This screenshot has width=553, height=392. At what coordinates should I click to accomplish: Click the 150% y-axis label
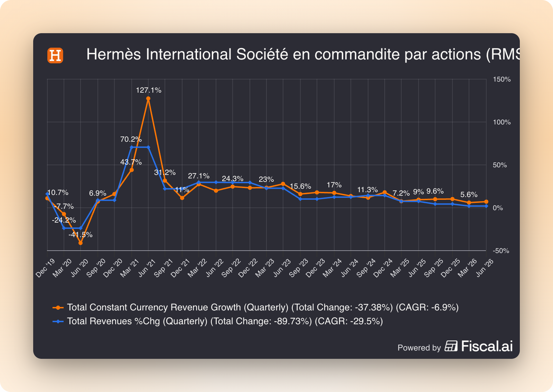pyautogui.click(x=502, y=79)
